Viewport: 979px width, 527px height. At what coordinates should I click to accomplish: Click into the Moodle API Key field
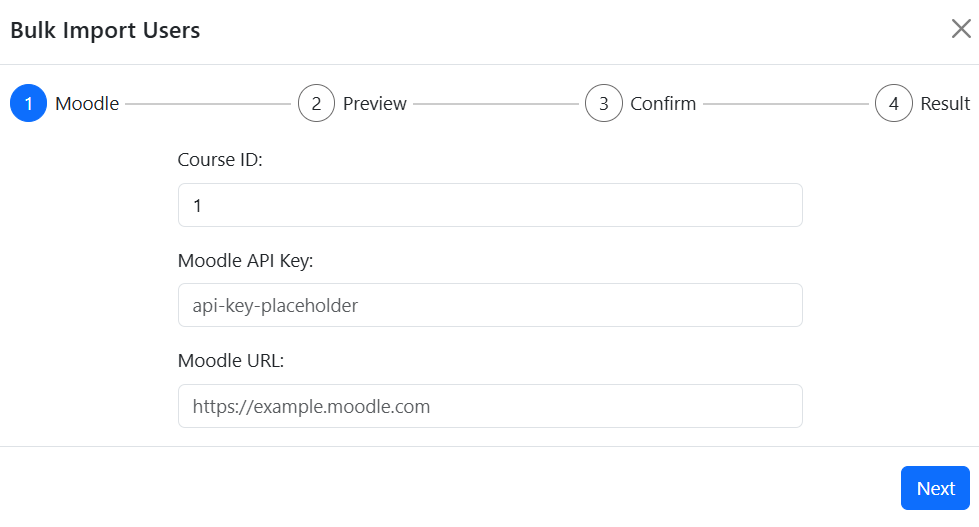(490, 305)
